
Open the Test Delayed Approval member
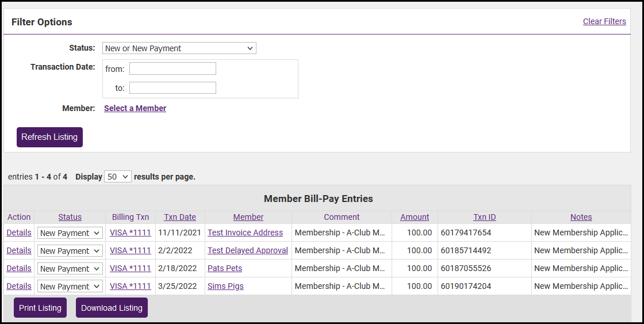[248, 250]
